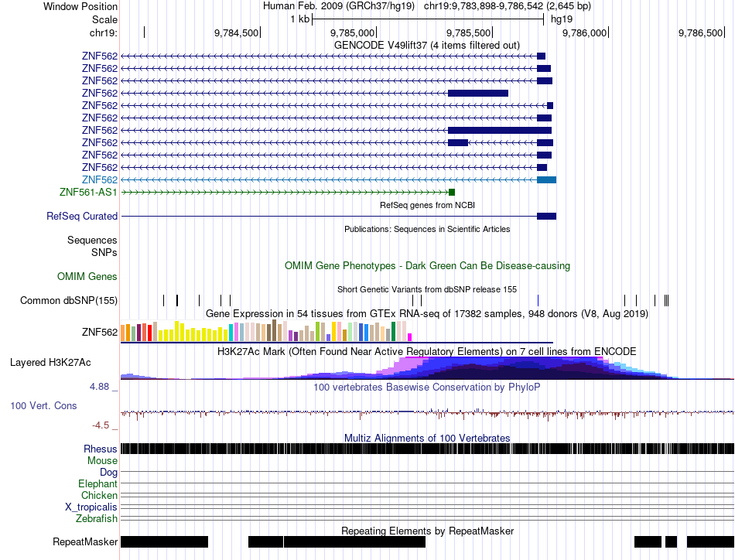Open OMIM Gene Phenotypes track title

pos(427,266)
